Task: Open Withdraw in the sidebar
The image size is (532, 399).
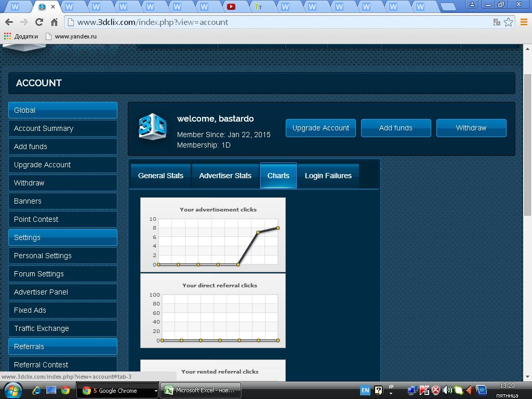Action: [63, 183]
